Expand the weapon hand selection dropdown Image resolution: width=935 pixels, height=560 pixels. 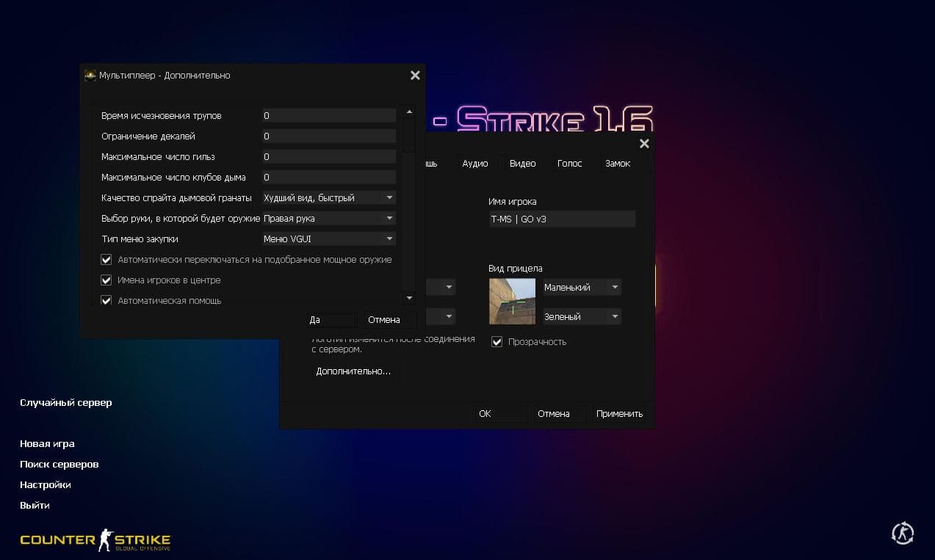click(x=329, y=218)
